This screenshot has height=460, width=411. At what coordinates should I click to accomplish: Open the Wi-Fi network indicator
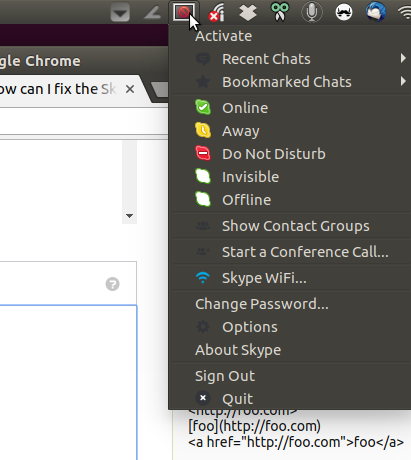pyautogui.click(x=405, y=12)
